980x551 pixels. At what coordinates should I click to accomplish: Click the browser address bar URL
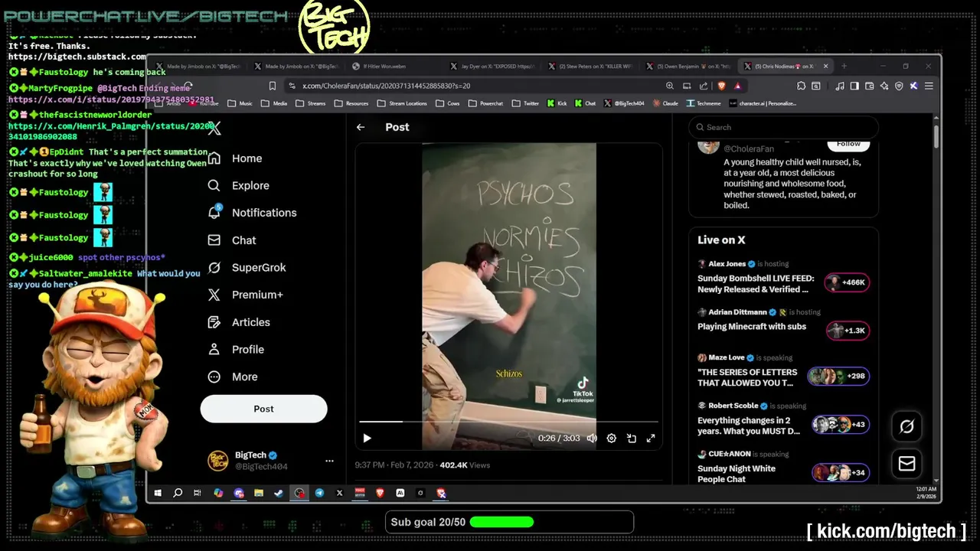point(386,86)
